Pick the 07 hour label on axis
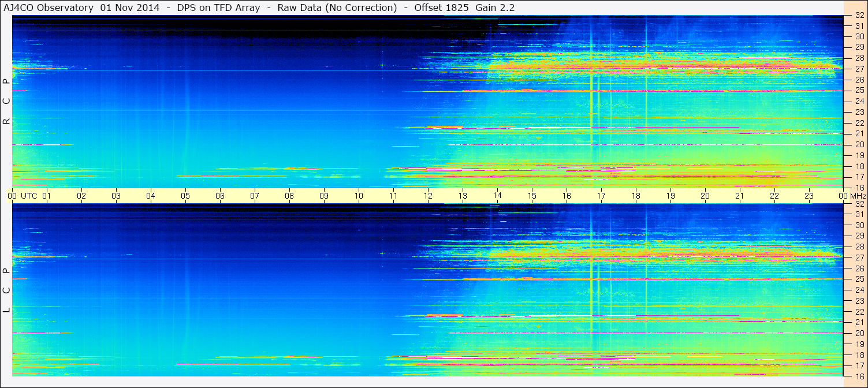 tap(255, 196)
